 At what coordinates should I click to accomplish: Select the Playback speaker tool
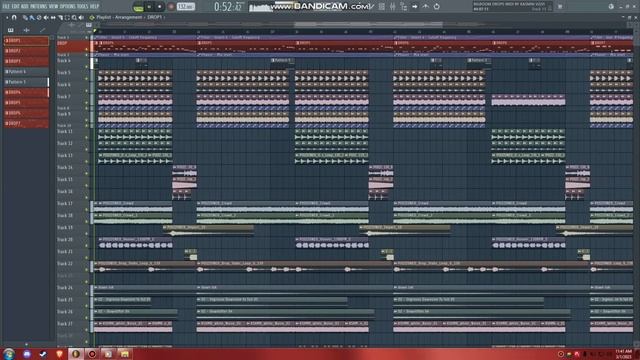pos(81,18)
